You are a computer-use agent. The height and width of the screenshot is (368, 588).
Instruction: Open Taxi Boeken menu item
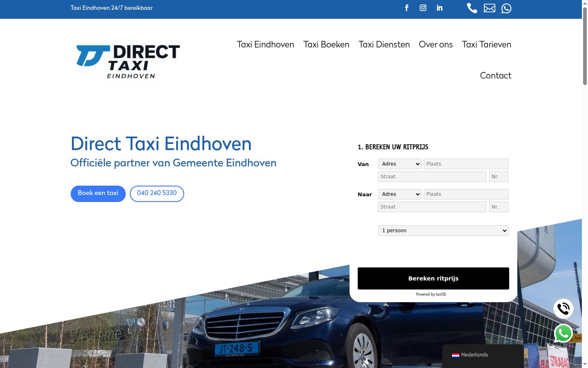coord(326,45)
